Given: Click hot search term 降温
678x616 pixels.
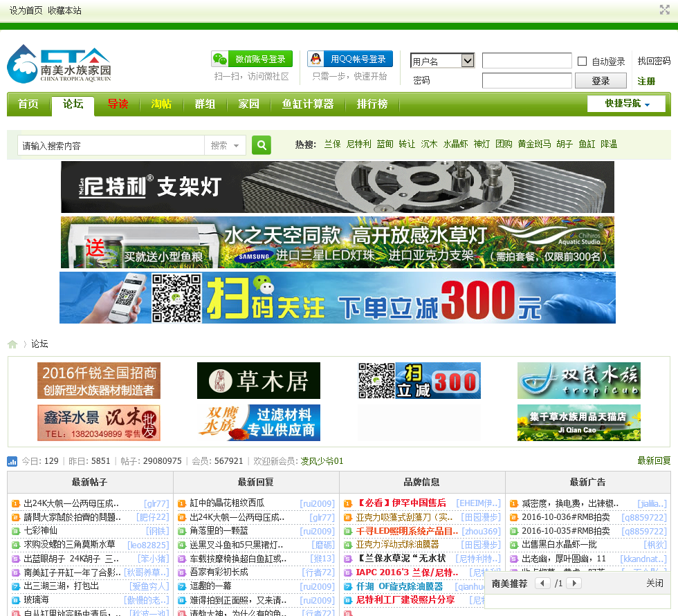Looking at the screenshot, I should [609, 144].
